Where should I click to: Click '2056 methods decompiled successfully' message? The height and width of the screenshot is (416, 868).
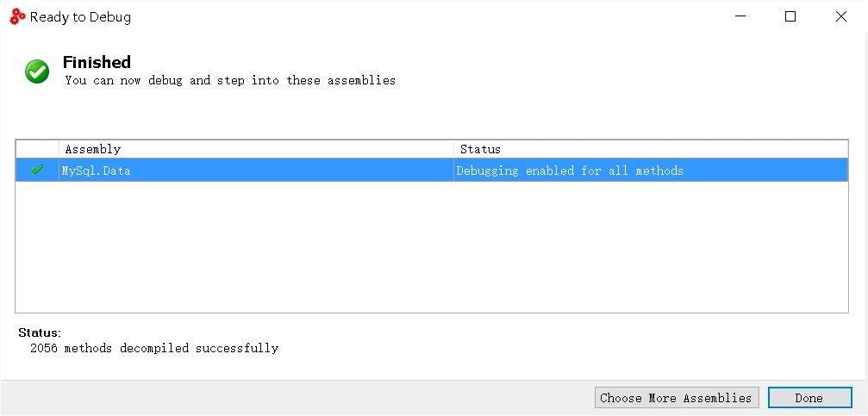click(x=154, y=349)
